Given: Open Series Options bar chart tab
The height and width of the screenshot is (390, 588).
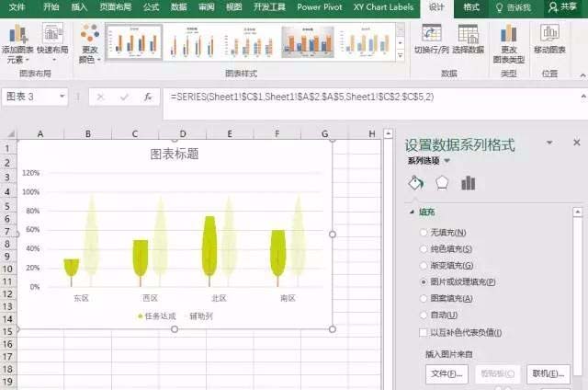Looking at the screenshot, I should [468, 183].
